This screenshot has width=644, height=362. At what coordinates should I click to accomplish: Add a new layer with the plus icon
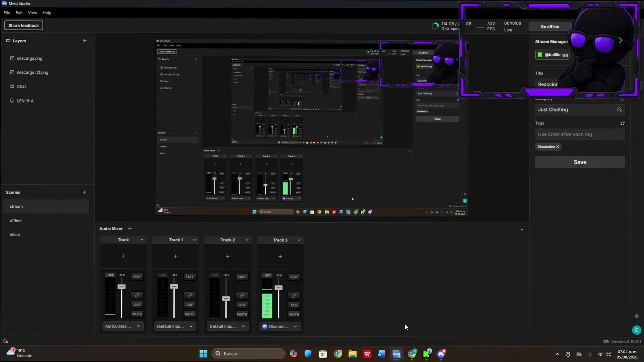point(84,41)
